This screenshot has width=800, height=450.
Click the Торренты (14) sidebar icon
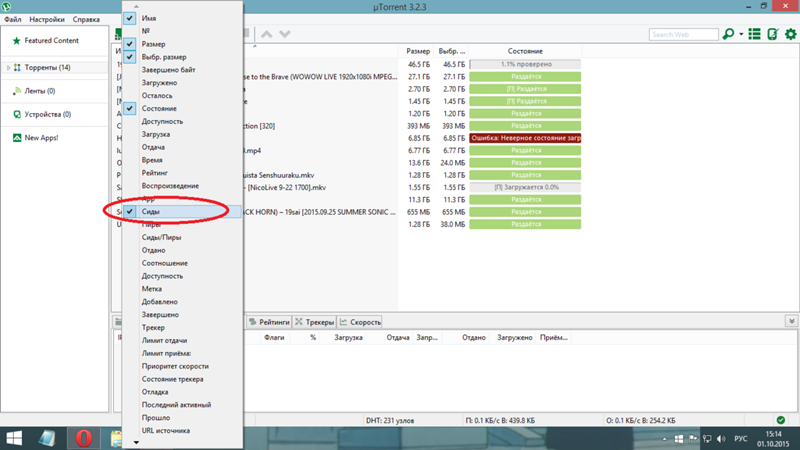pyautogui.click(x=17, y=67)
